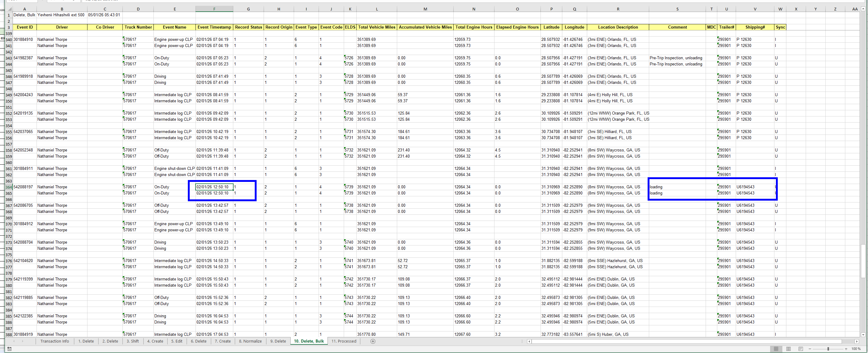Click the macro recording status bar icon
The width and height of the screenshot is (868, 353).
pos(9,349)
